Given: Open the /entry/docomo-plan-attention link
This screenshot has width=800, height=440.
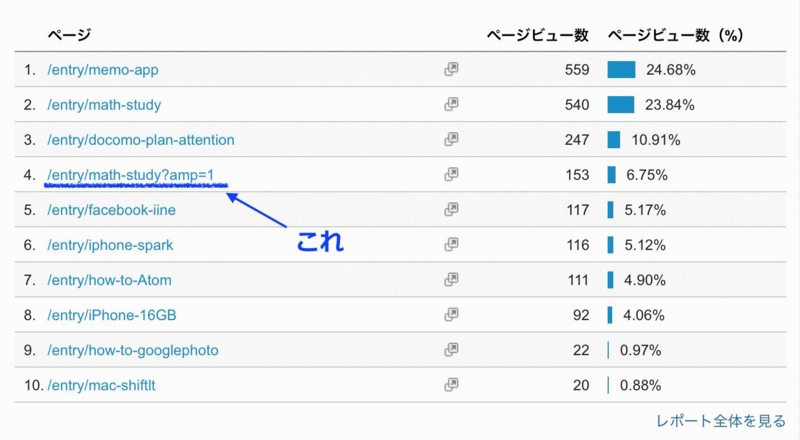Looking at the screenshot, I should coord(141,140).
